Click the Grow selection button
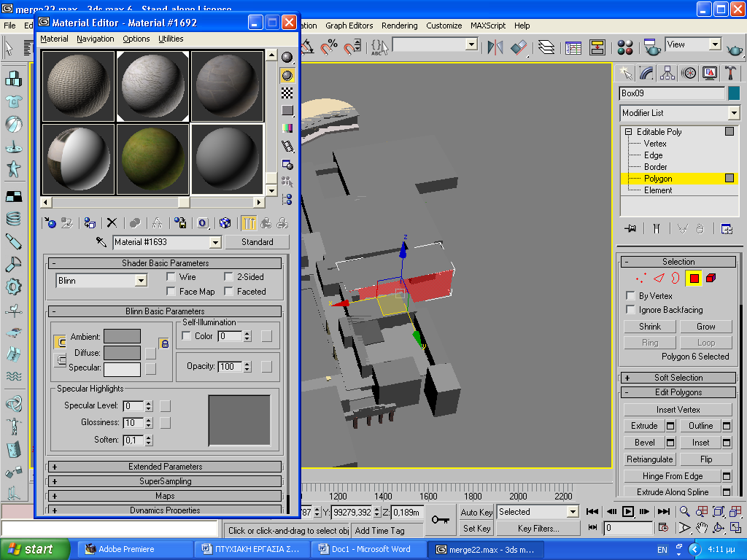Image resolution: width=747 pixels, height=560 pixels. click(705, 327)
